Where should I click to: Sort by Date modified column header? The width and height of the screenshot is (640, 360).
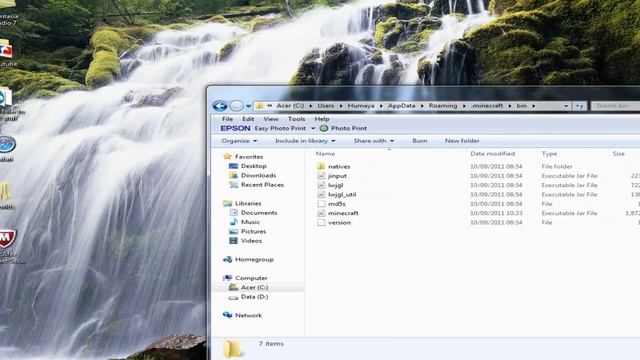pos(493,153)
